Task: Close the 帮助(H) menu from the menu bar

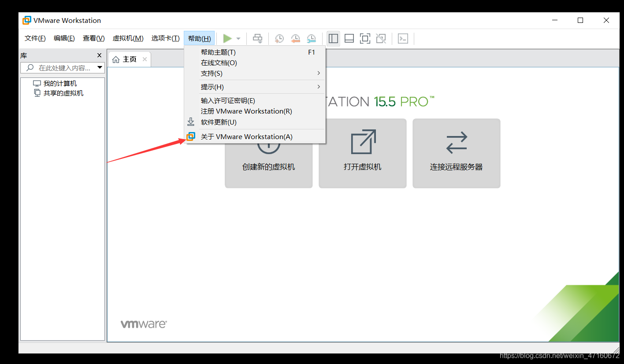Action: coord(200,38)
